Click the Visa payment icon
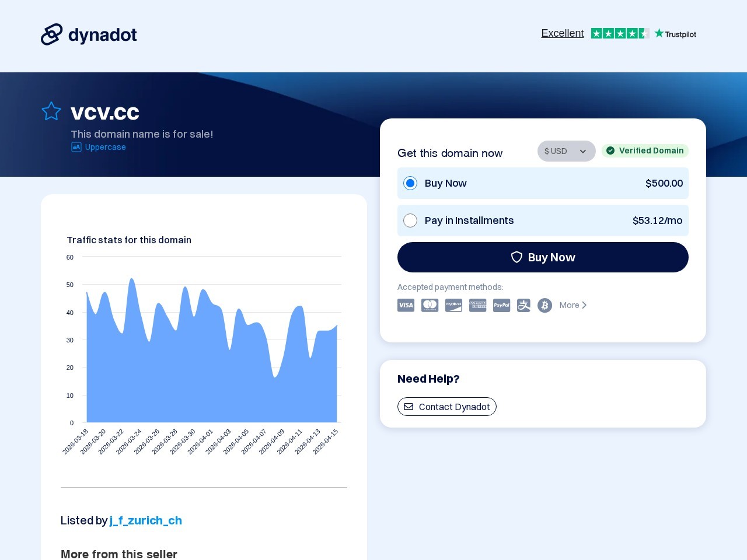The width and height of the screenshot is (747, 560). [406, 305]
